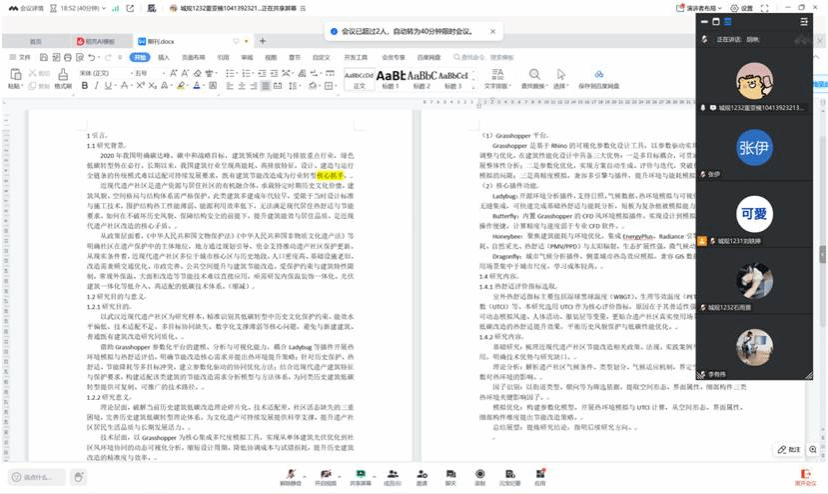The image size is (828, 494).
Task: Add a new document tab with plus
Action: coord(262,41)
